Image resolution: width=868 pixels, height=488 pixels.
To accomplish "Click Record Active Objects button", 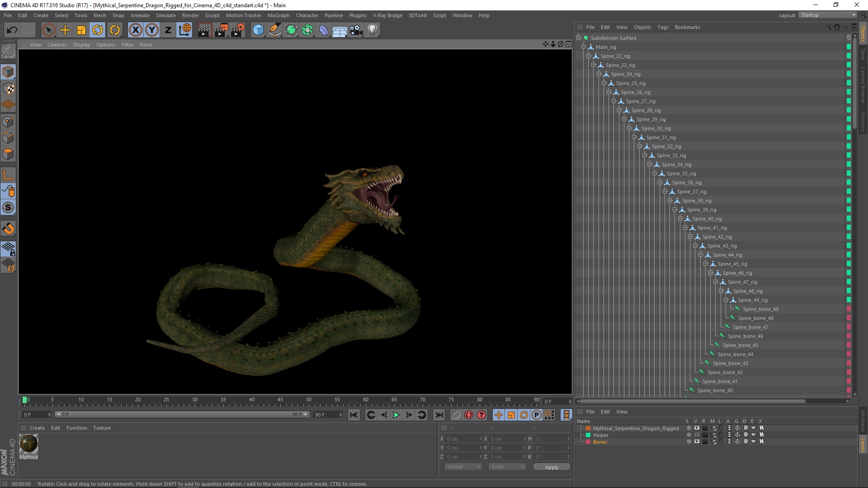I will [x=456, y=415].
